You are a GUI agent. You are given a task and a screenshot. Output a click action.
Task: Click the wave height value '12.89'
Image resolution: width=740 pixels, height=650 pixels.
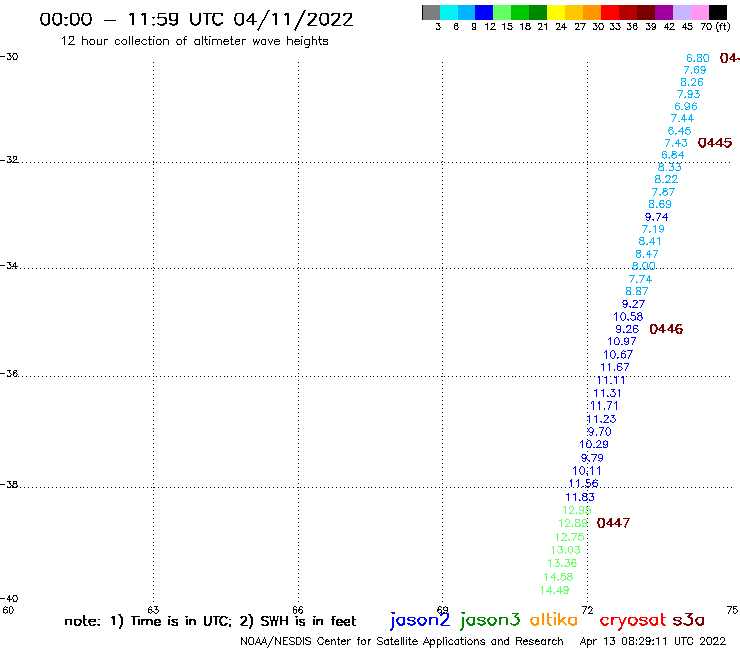point(573,523)
